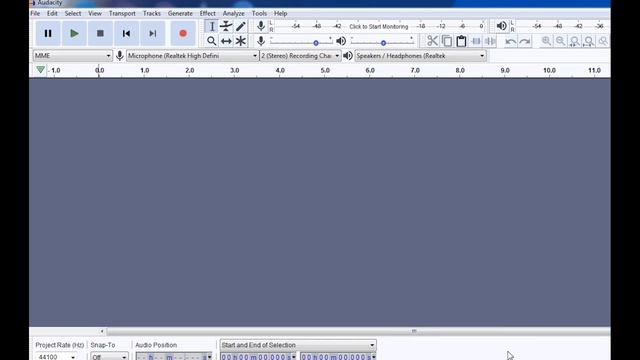Open the Transport menu
Viewport: 640px width, 360px height.
click(x=122, y=13)
